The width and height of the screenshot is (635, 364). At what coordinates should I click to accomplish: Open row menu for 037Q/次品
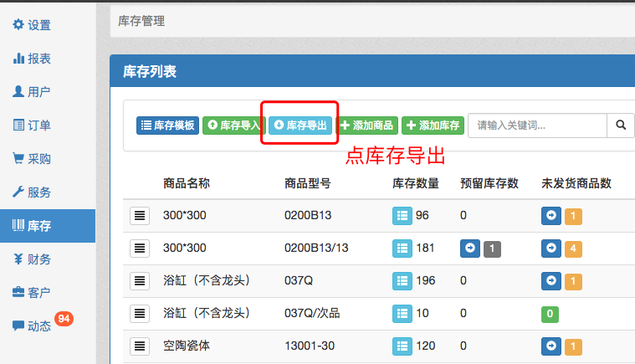[140, 314]
